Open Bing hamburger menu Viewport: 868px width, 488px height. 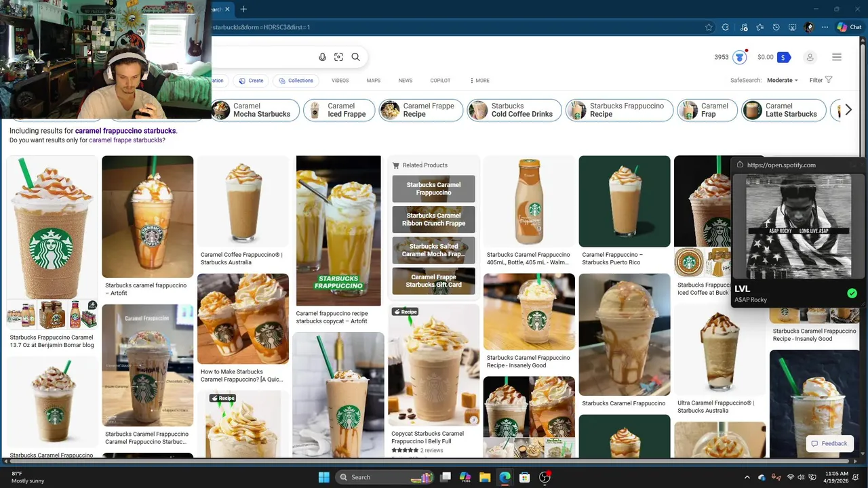837,57
